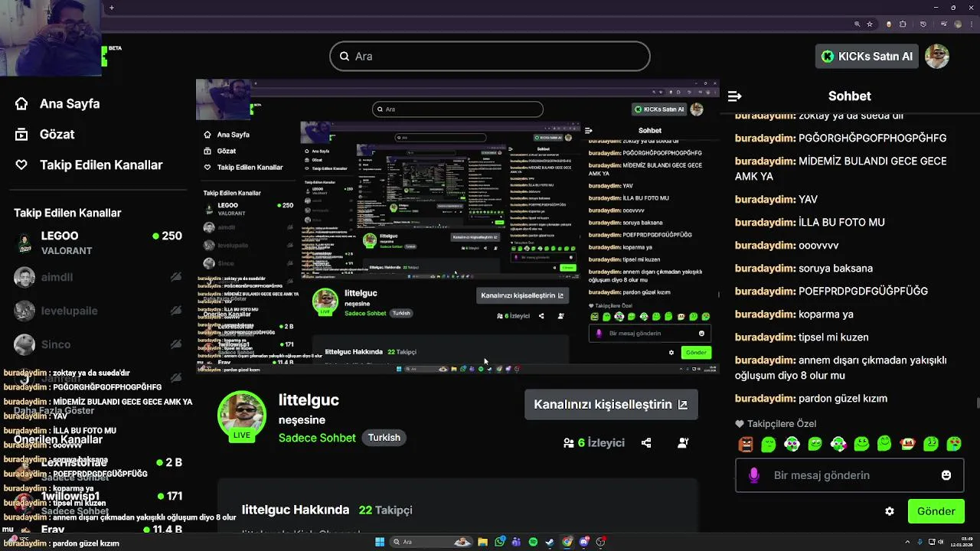The height and width of the screenshot is (551, 980).
Task: Click the heart icon beside Takip Edilen Kanallar
Action: tap(21, 165)
